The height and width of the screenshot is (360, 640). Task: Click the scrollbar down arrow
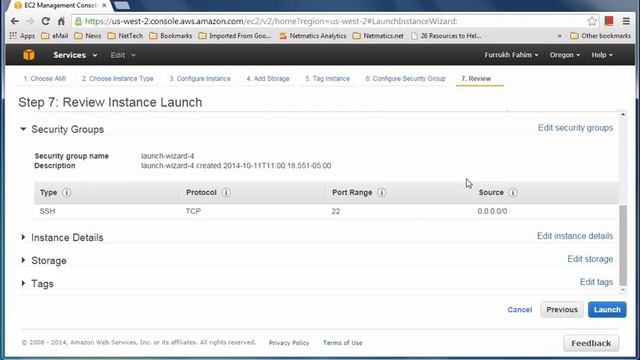point(623,290)
